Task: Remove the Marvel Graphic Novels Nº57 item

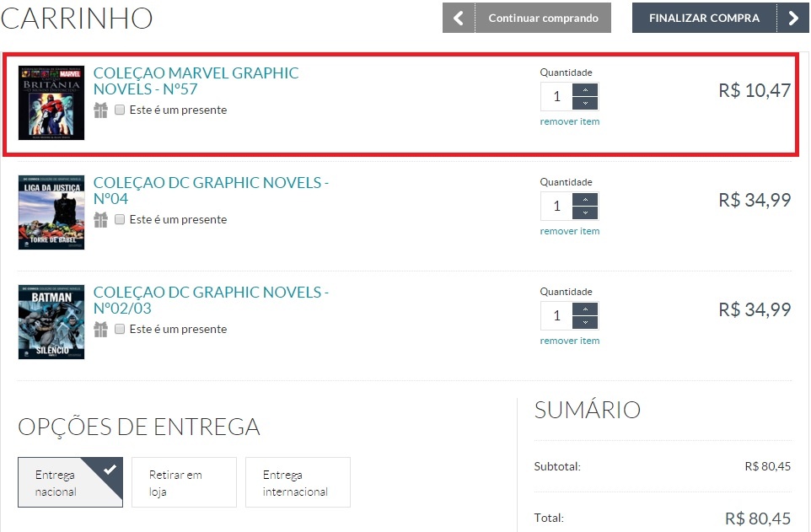Action: tap(569, 121)
